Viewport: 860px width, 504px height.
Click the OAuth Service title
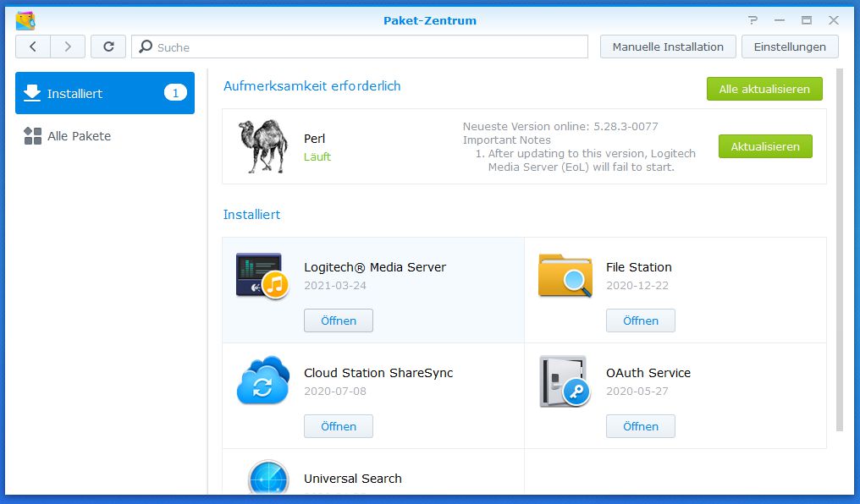click(648, 373)
